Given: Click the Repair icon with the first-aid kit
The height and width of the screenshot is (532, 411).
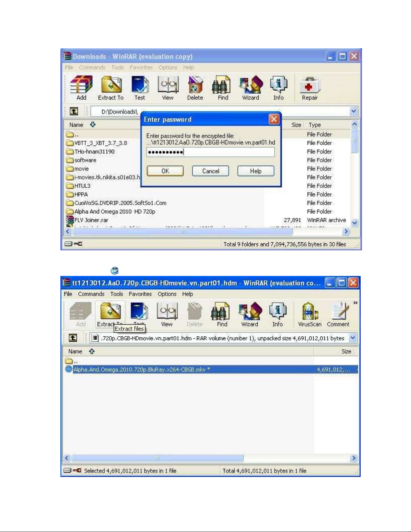Looking at the screenshot, I should [x=310, y=88].
